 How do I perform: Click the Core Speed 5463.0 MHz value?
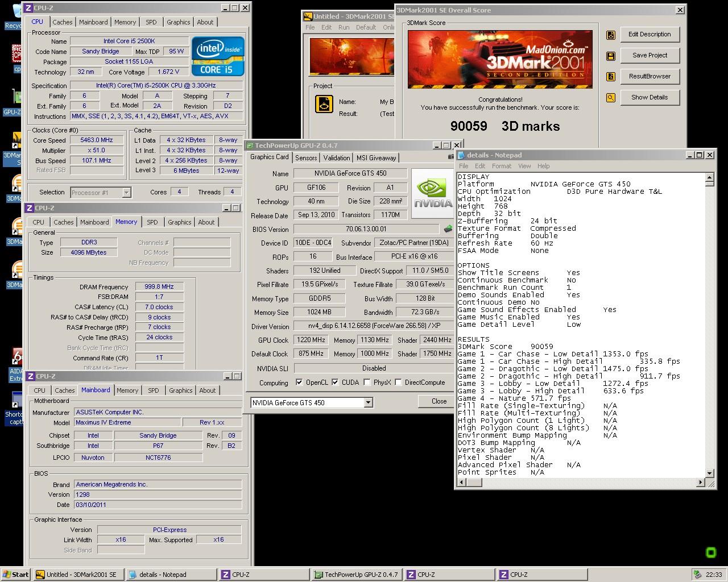pos(97,140)
